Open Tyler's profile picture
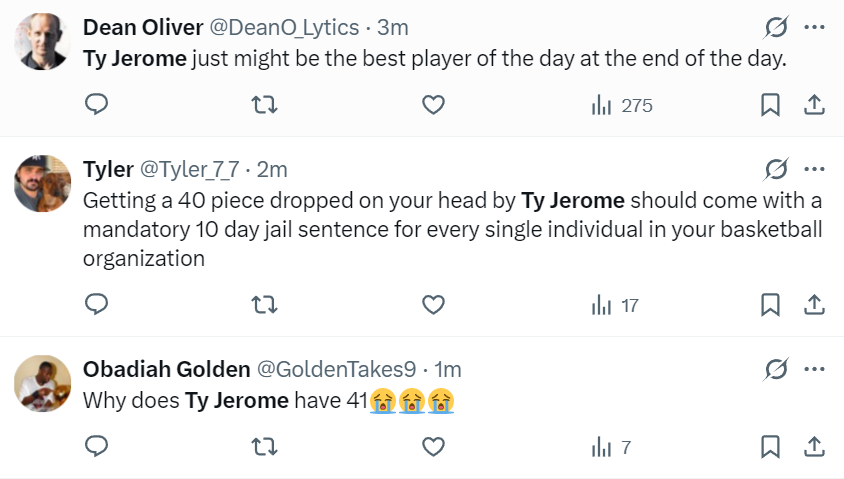Screen dimensions: 844x479 coord(43,183)
